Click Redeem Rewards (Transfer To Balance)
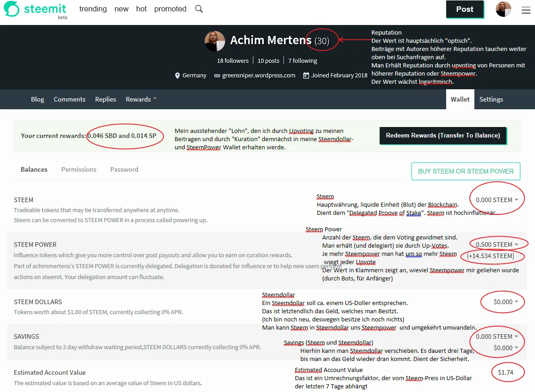535x392 pixels. point(443,135)
